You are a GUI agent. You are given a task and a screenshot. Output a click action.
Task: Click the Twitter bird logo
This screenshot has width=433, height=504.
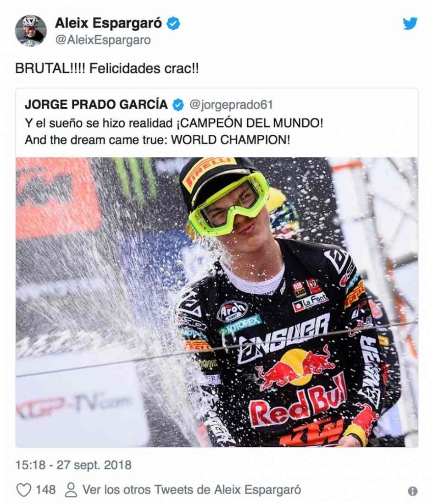[x=410, y=23]
